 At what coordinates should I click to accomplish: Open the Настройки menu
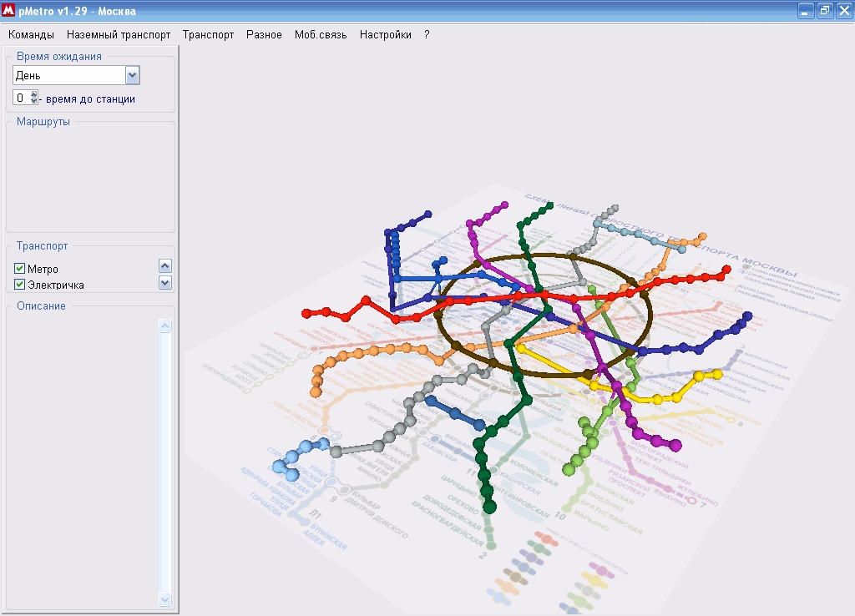[386, 35]
